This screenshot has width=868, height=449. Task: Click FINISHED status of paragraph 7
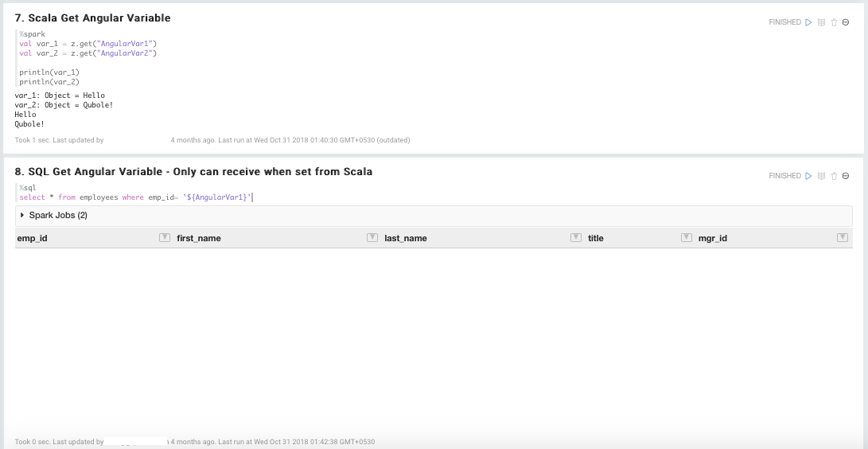(785, 22)
